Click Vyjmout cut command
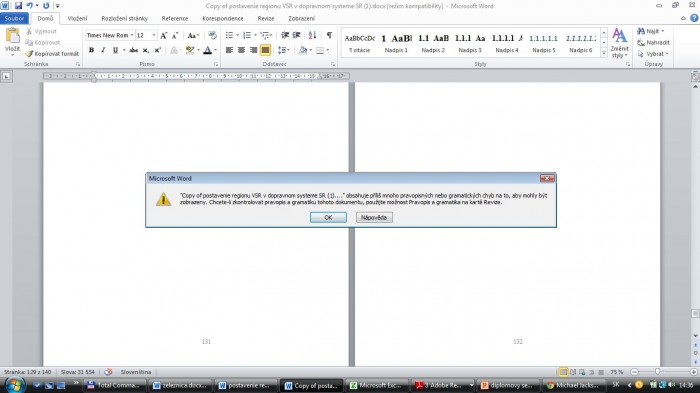Image resolution: width=700 pixels, height=393 pixels. [x=41, y=31]
